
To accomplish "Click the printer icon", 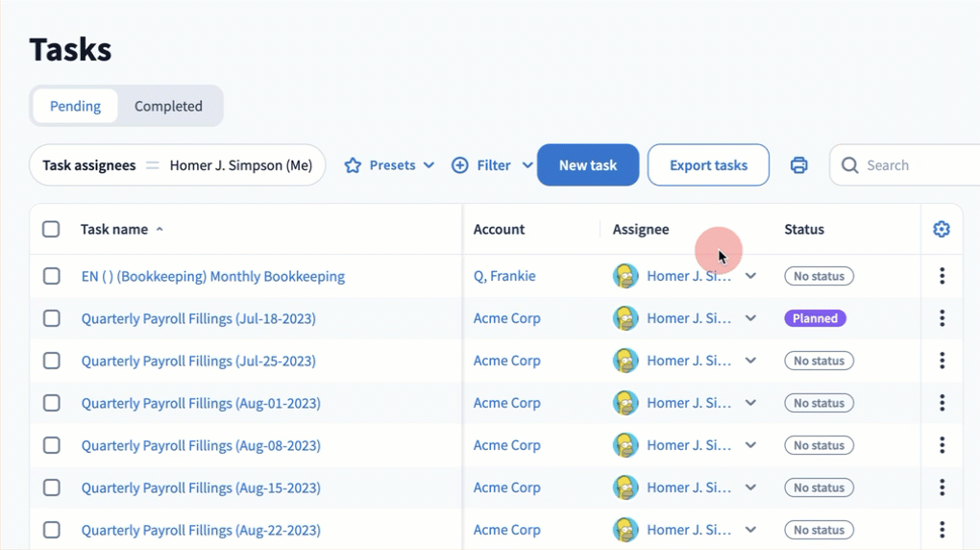I will tap(798, 165).
